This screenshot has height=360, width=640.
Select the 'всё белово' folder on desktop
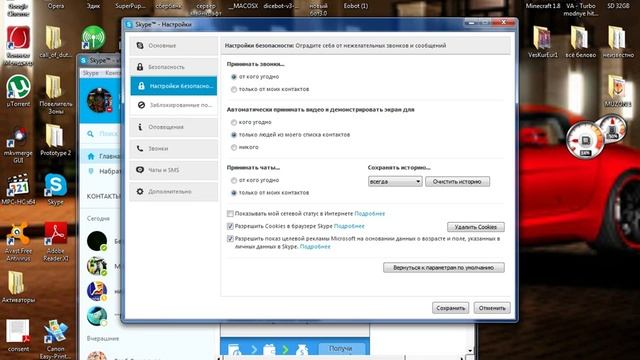coord(580,42)
